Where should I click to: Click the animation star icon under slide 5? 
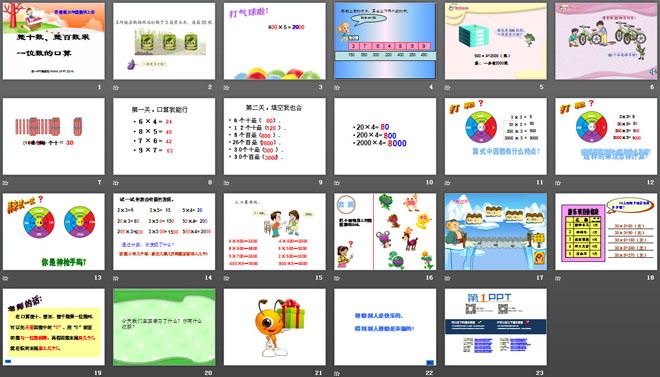pyautogui.click(x=447, y=88)
